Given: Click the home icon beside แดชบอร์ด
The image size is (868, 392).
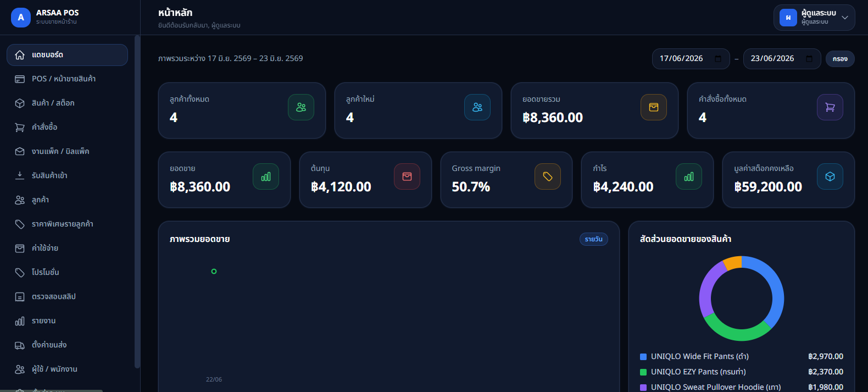Looking at the screenshot, I should 20,55.
